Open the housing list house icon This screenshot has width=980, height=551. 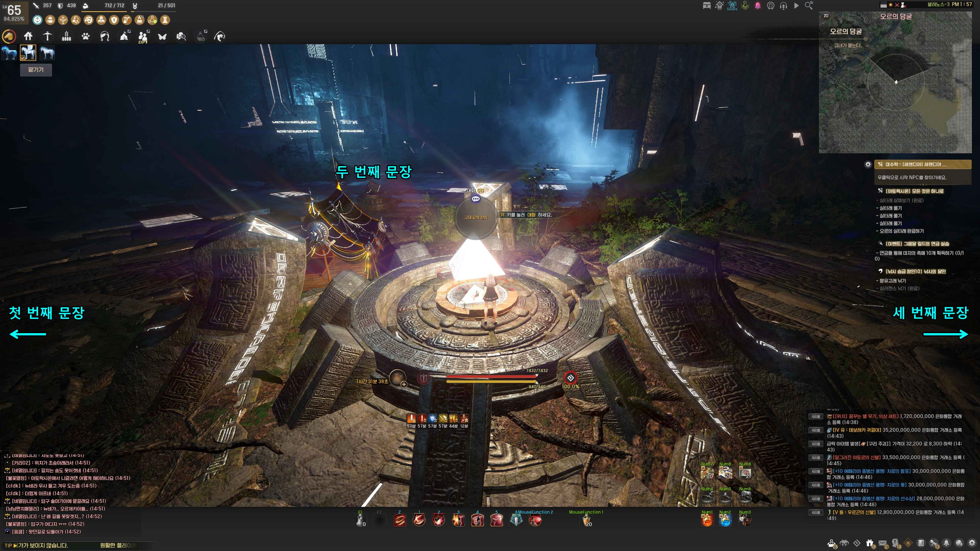pyautogui.click(x=28, y=36)
